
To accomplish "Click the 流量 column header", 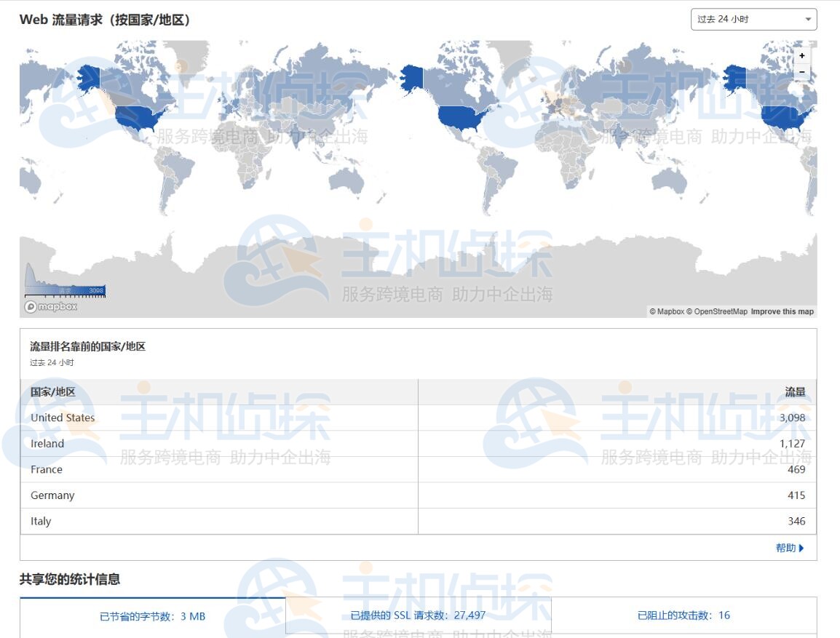I will click(x=795, y=392).
